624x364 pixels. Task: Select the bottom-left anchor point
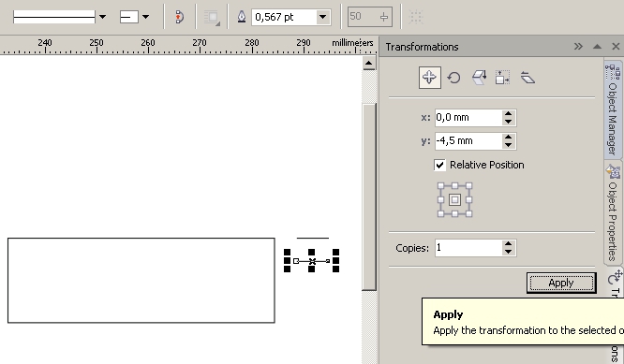pos(440,213)
